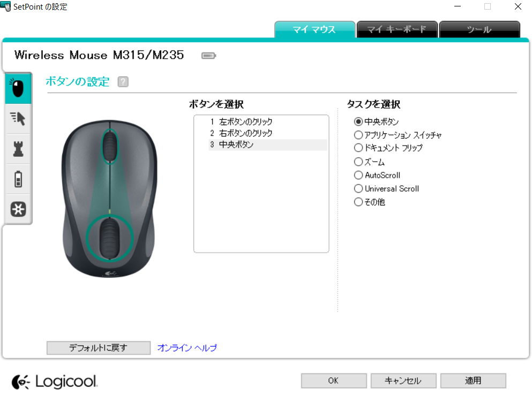Open the オンライン ヘルプ link
The width and height of the screenshot is (532, 403).
(x=187, y=348)
